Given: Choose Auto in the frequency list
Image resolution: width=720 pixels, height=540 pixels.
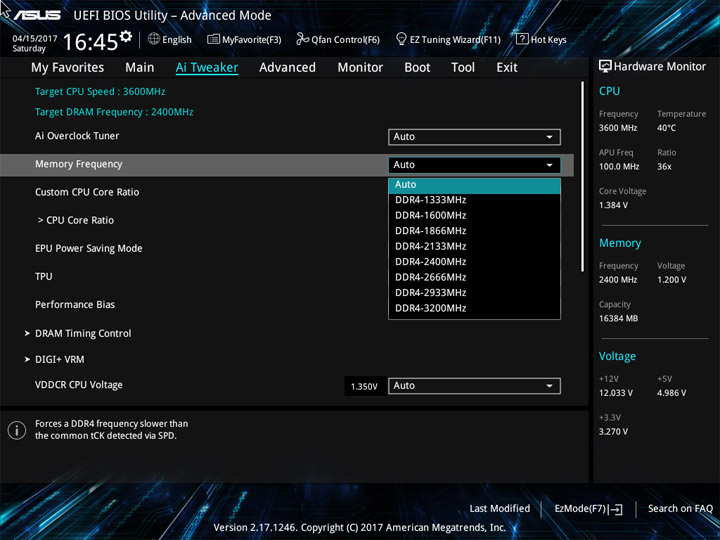Looking at the screenshot, I should pos(474,185).
